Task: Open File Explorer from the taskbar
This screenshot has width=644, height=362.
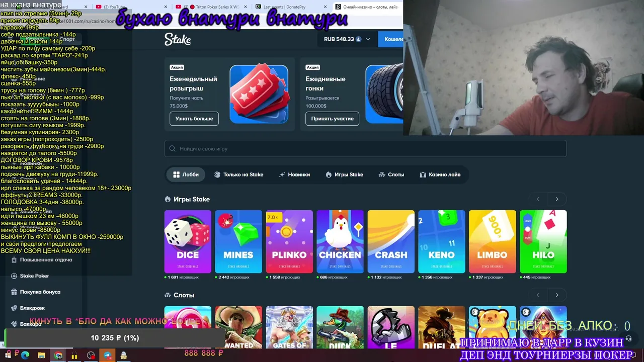Action: (x=42, y=355)
